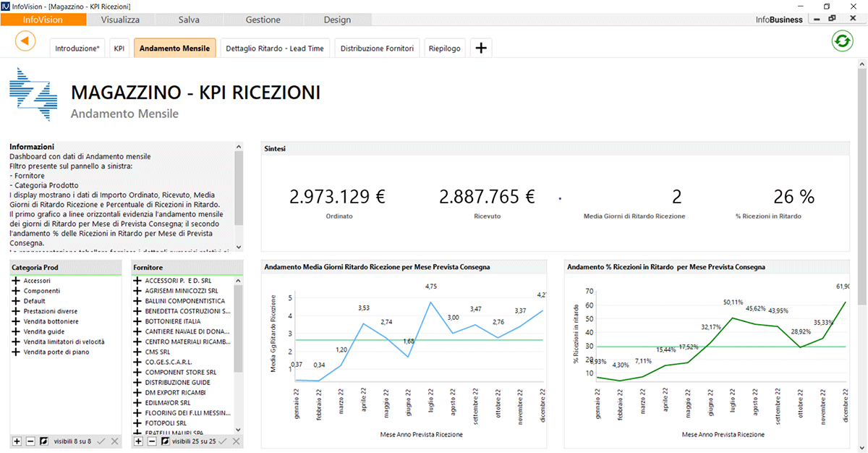
Task: Select BOTTONIERE ITALIA supplier
Action: pos(173,321)
